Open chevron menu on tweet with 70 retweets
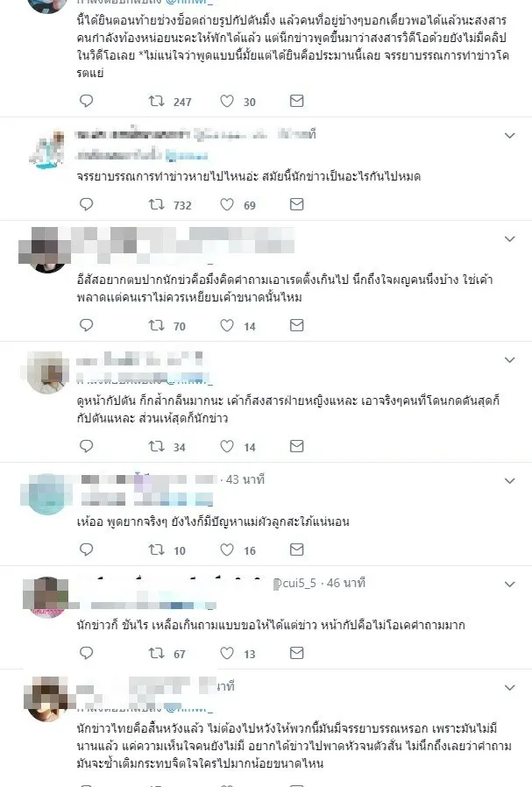 tap(509, 239)
